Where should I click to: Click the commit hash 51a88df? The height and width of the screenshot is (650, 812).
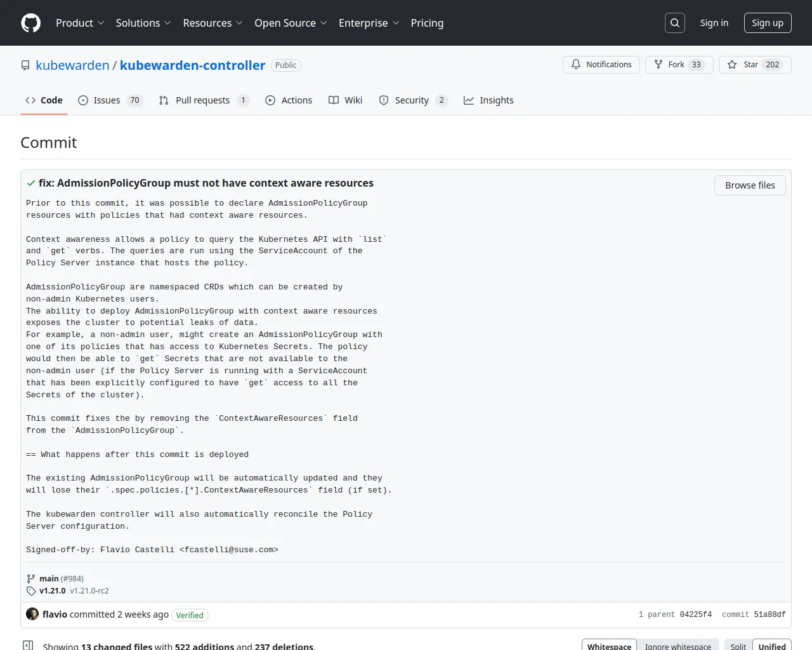pyautogui.click(x=769, y=614)
